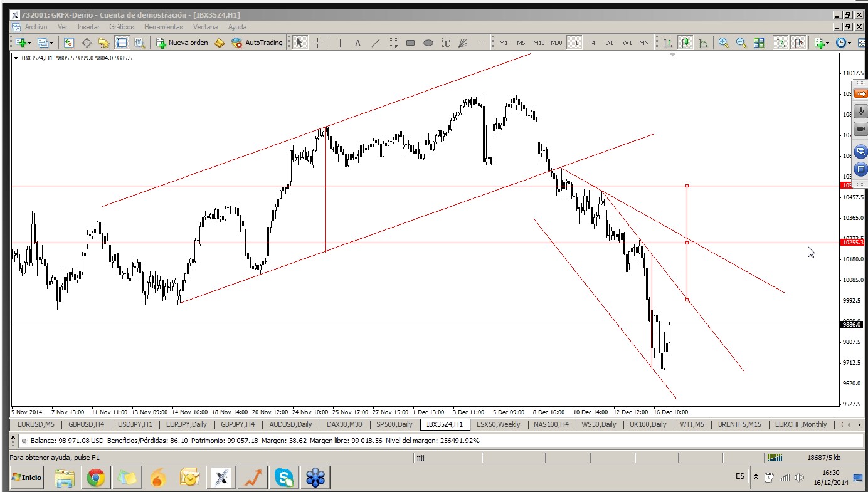
Task: Open the Gráficos menu
Action: [121, 27]
